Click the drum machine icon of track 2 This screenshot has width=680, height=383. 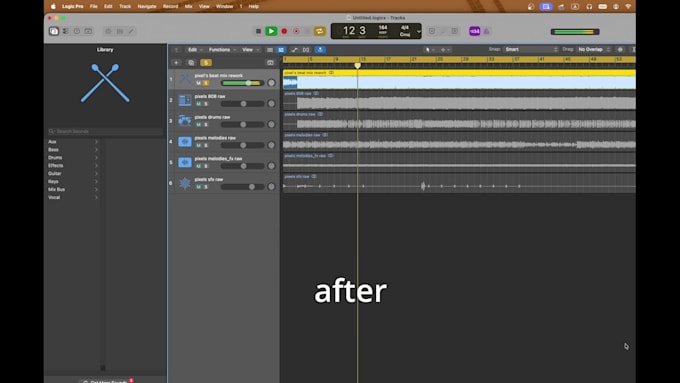coord(185,100)
